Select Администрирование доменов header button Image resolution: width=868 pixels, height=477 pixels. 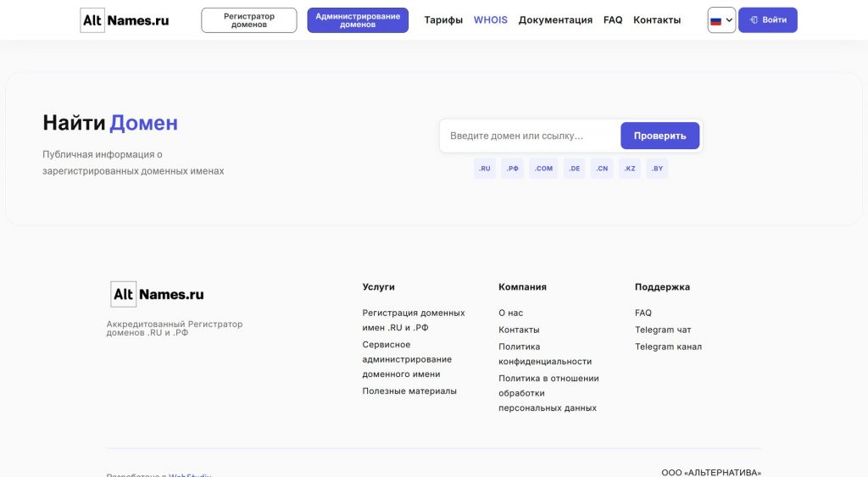click(x=358, y=20)
